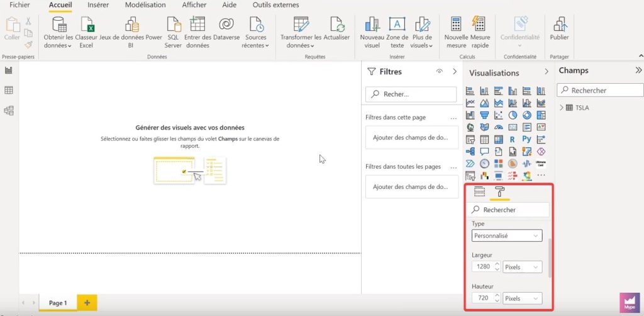
Task: Click the Filtres search field
Action: click(x=411, y=94)
